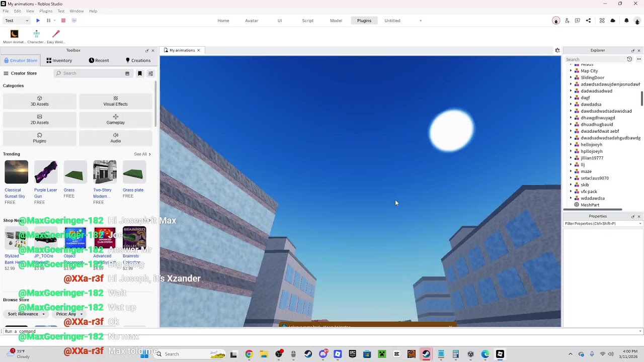Image resolution: width=644 pixels, height=362 pixels.
Task: Open the Creator Store hamburger menu
Action: pyautogui.click(x=6, y=73)
